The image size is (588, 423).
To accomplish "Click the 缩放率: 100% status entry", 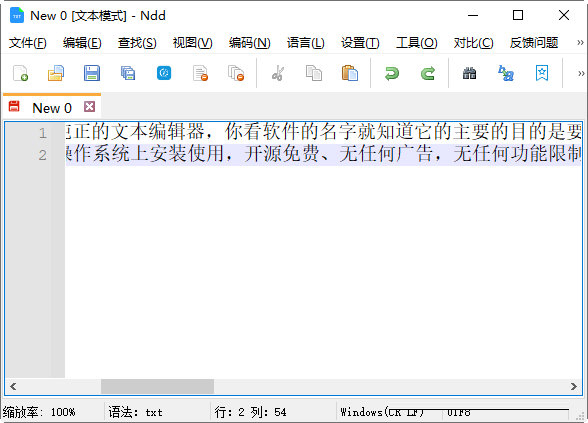I will point(39,412).
